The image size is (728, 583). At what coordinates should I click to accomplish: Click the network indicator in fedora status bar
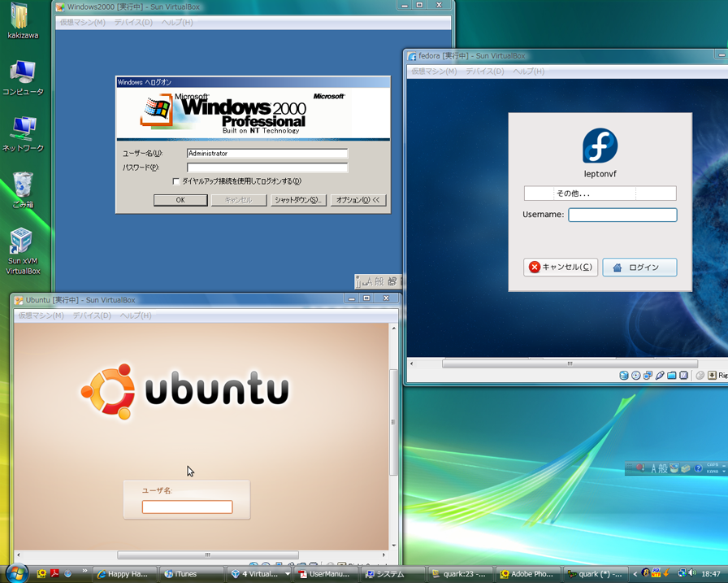click(648, 376)
